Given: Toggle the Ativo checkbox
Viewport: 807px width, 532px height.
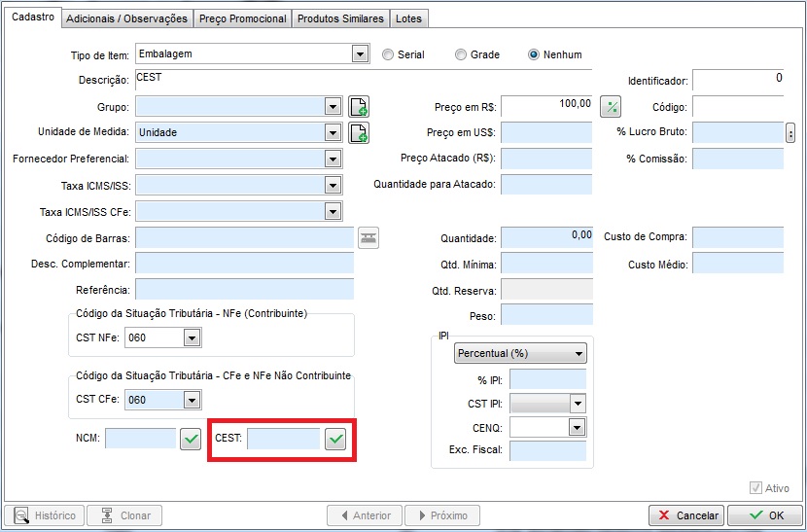Looking at the screenshot, I should click(x=755, y=488).
